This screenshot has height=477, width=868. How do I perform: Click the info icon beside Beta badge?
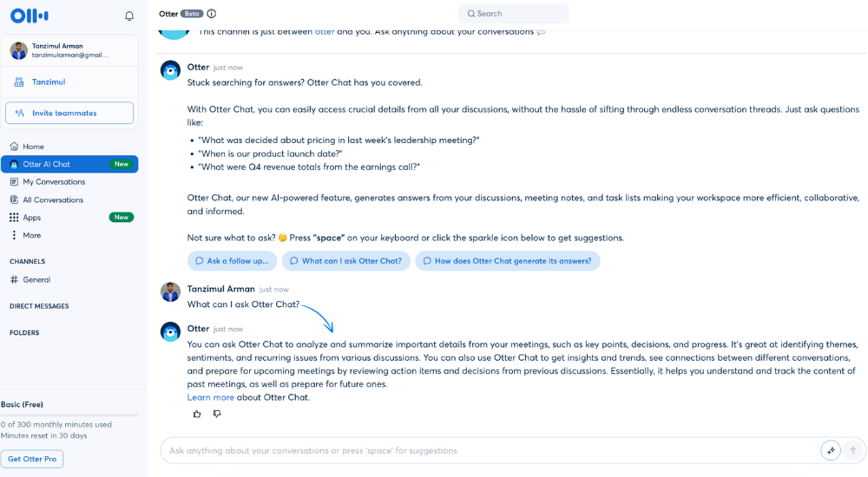(212, 14)
